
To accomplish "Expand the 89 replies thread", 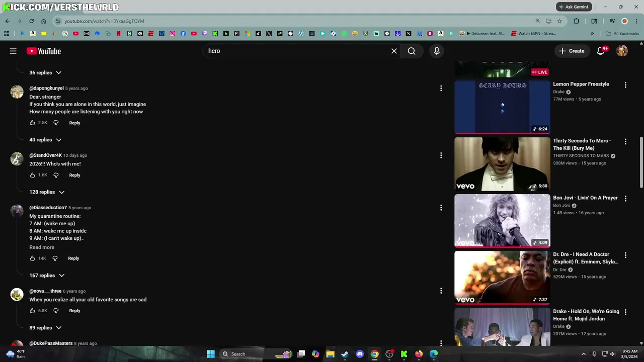I will 45,328.
